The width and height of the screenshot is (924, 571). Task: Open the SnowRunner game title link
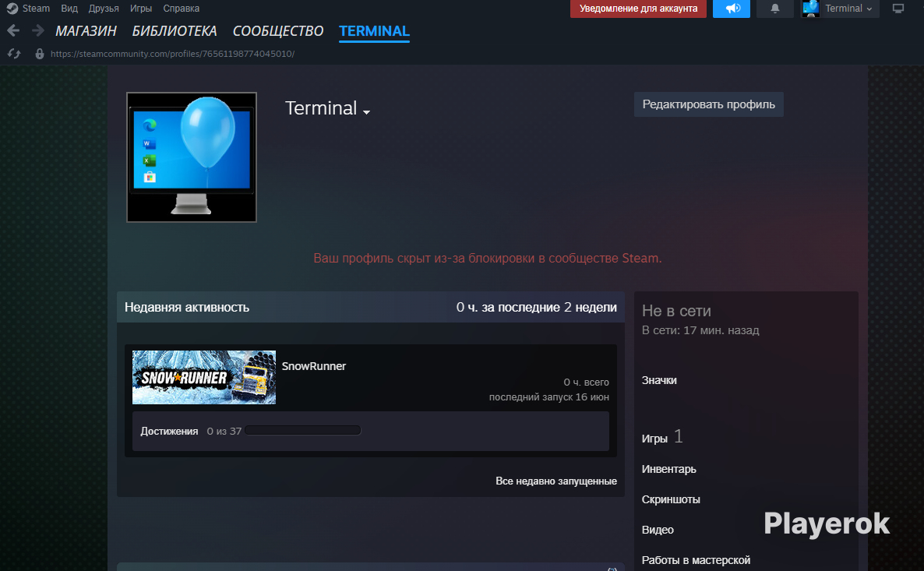pos(313,366)
